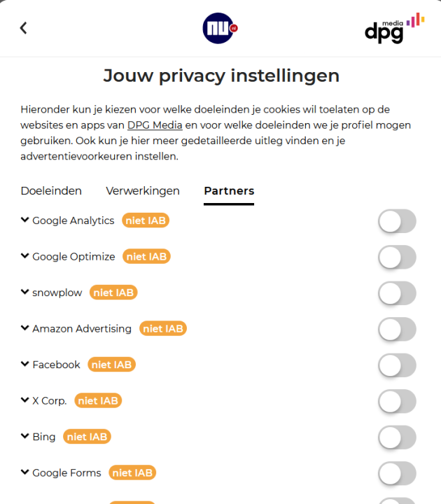
Task: Open the DPG Media link
Action: click(x=155, y=125)
